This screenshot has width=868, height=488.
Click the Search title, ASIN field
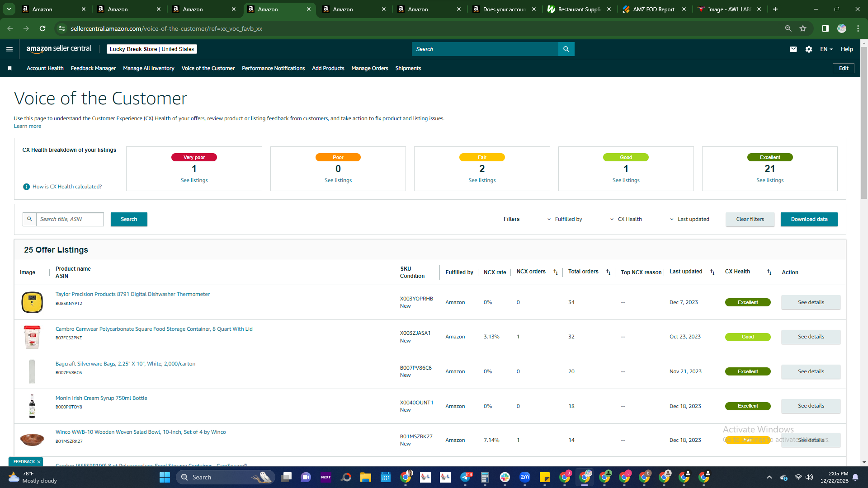pyautogui.click(x=70, y=219)
